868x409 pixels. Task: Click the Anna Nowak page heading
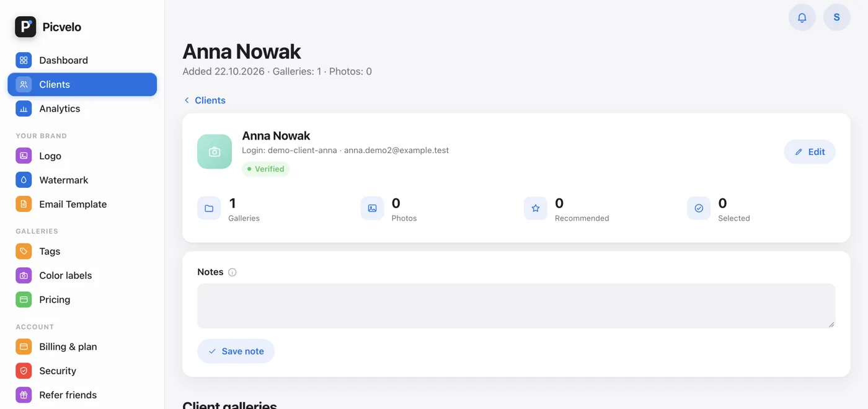(242, 51)
